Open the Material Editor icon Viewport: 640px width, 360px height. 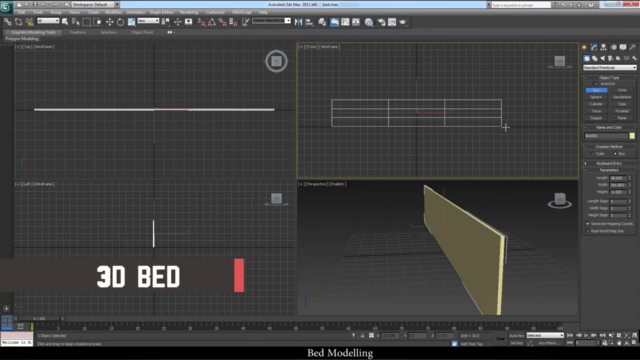pos(369,22)
